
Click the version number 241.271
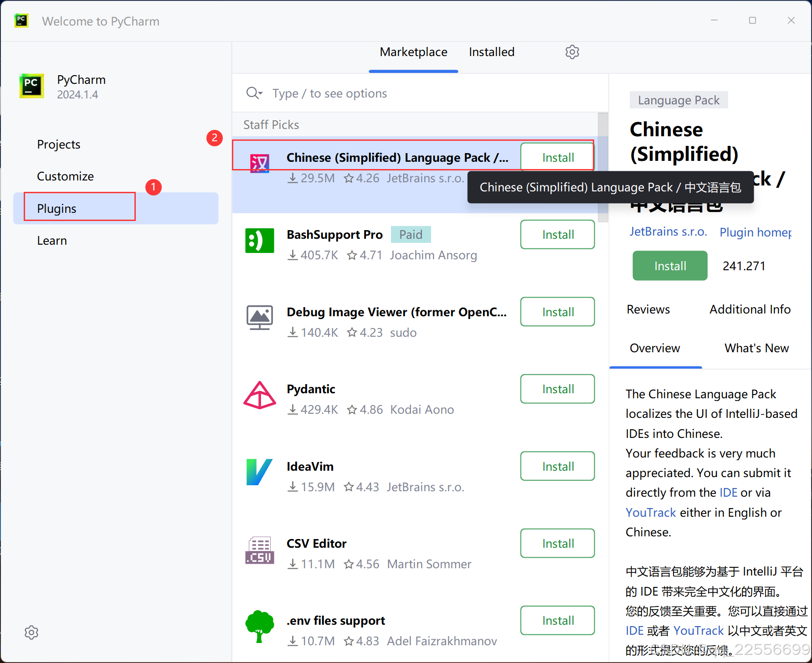coord(744,266)
